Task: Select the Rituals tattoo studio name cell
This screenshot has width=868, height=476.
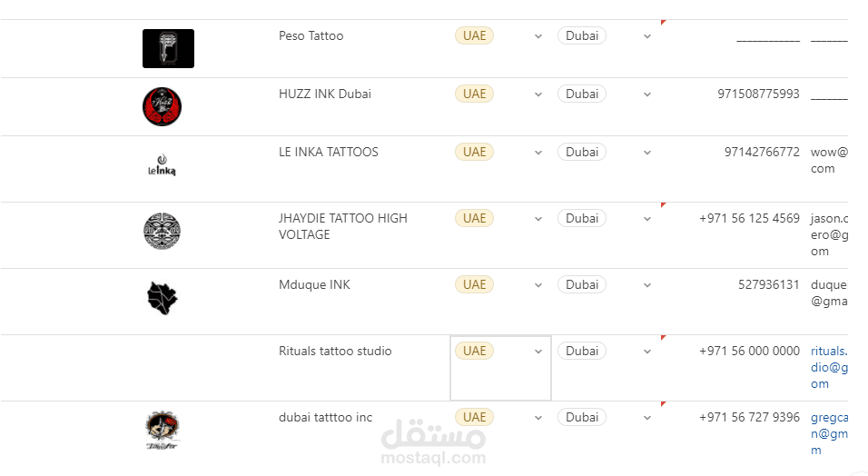Action: pos(335,352)
